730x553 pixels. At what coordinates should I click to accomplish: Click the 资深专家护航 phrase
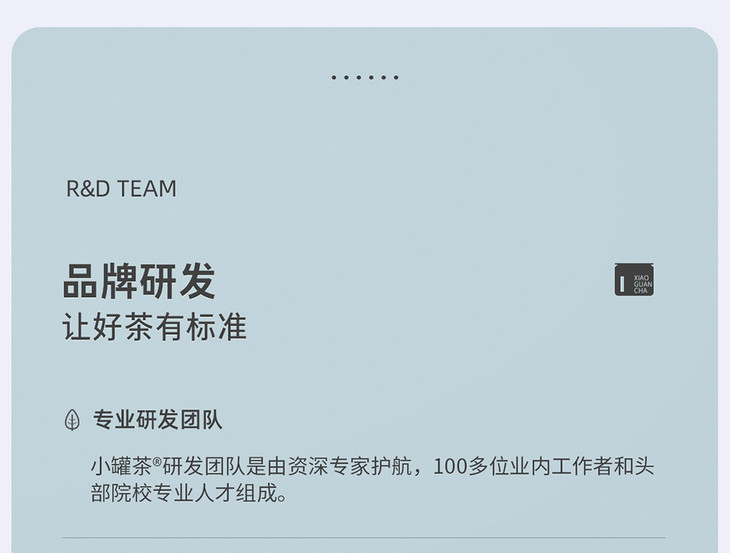coord(350,466)
